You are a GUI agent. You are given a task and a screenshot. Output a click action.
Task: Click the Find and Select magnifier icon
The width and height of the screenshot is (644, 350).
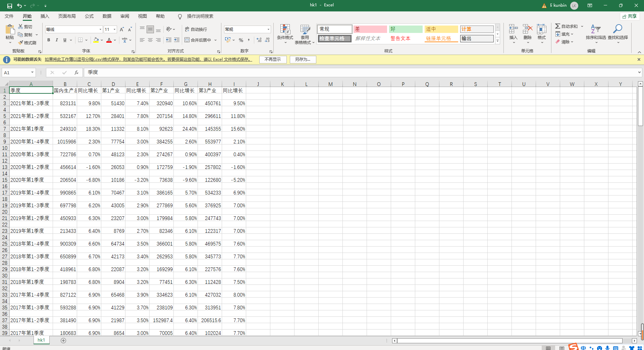(x=618, y=29)
